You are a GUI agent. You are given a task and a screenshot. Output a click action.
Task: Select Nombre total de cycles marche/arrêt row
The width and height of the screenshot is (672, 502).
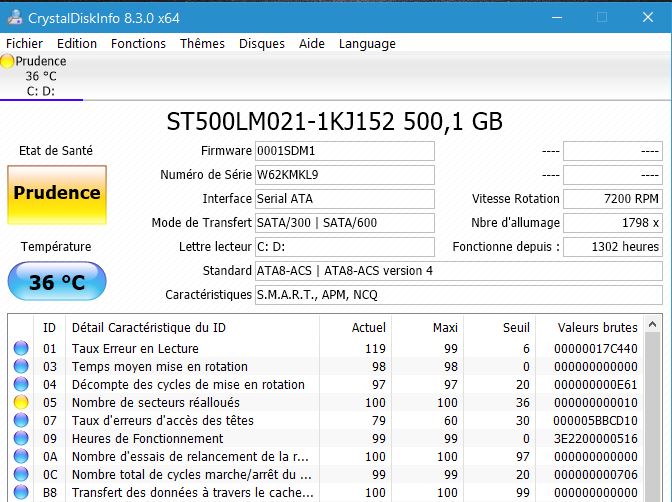[326, 475]
